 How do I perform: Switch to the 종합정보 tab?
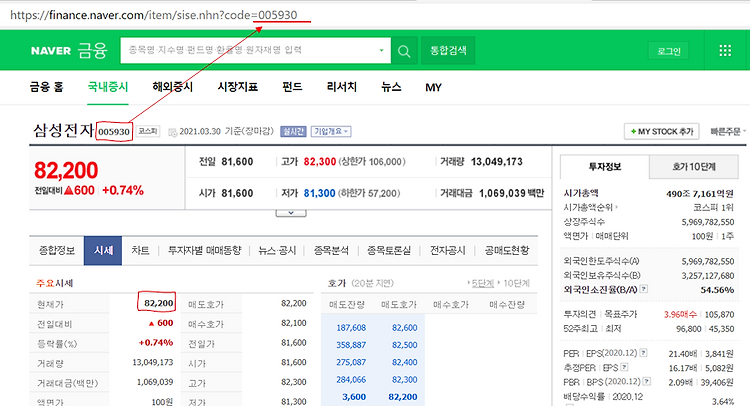[57, 251]
